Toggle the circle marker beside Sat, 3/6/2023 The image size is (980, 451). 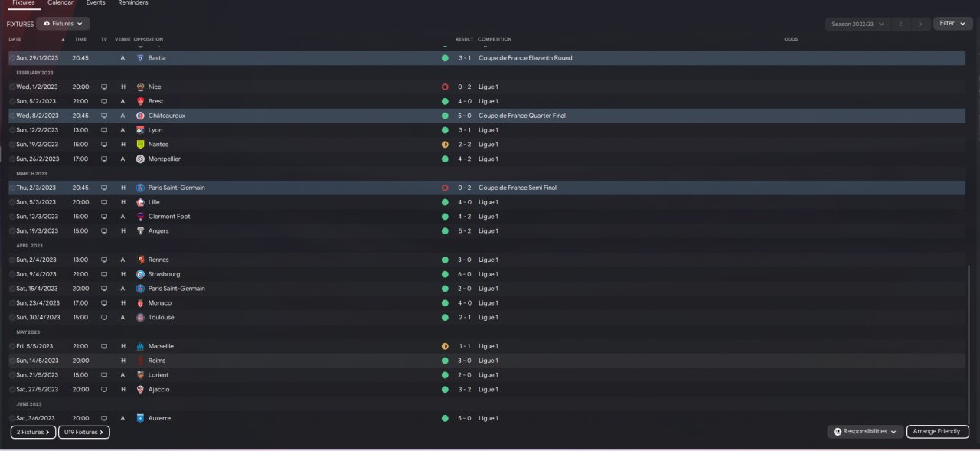coord(12,419)
